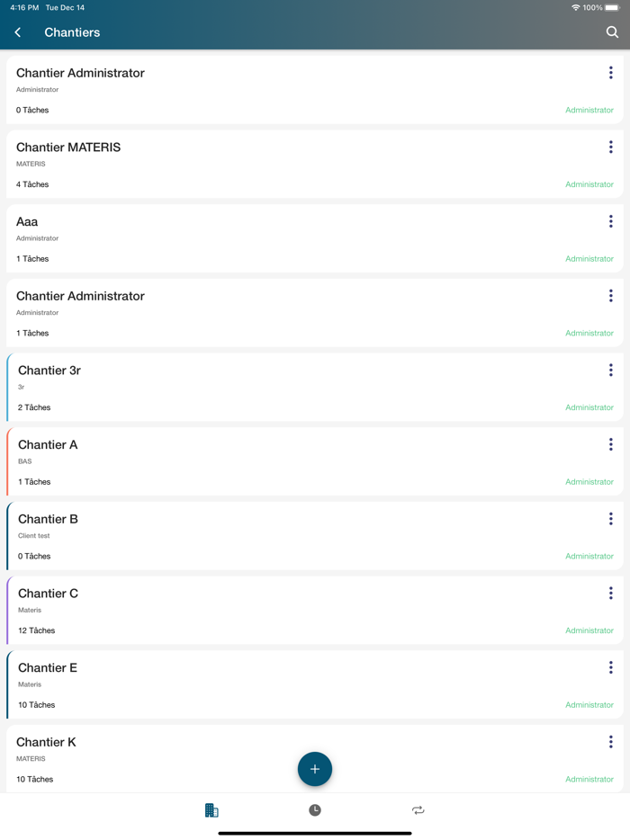Open three-dot menu for Chantier 3r
Screen dimensions: 630x840
coord(610,371)
